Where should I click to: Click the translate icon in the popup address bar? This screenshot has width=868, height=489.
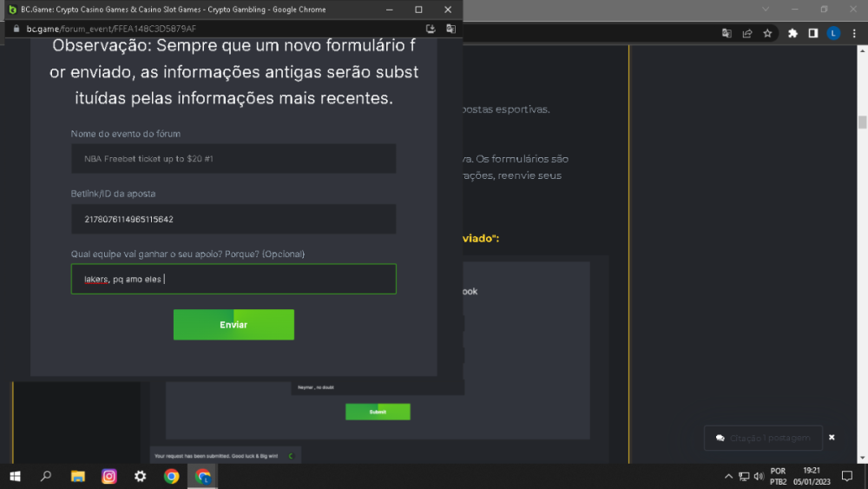pyautogui.click(x=450, y=29)
